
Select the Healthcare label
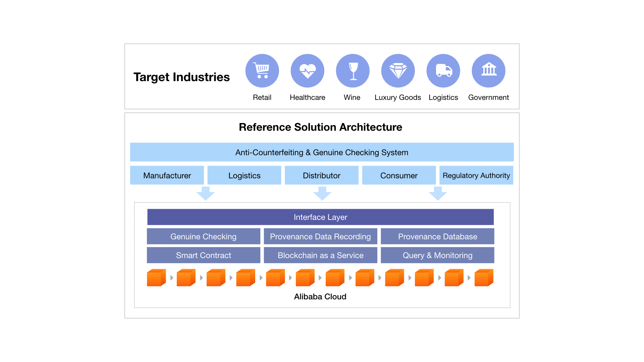tap(307, 97)
